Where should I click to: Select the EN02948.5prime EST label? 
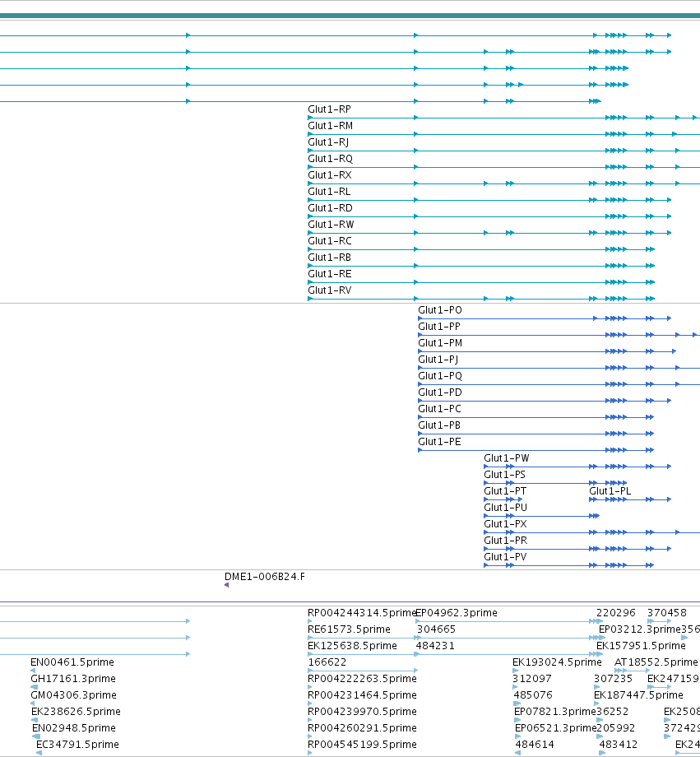pyautogui.click(x=74, y=727)
